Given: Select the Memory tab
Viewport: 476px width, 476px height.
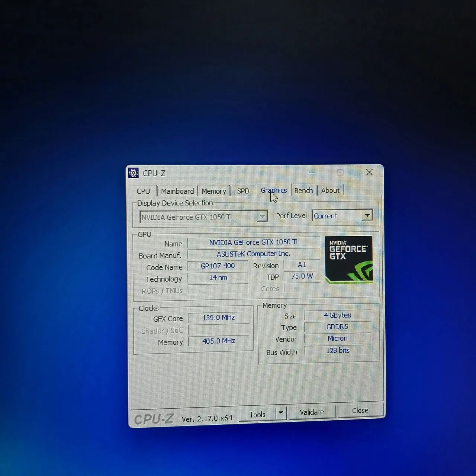Looking at the screenshot, I should [x=214, y=191].
